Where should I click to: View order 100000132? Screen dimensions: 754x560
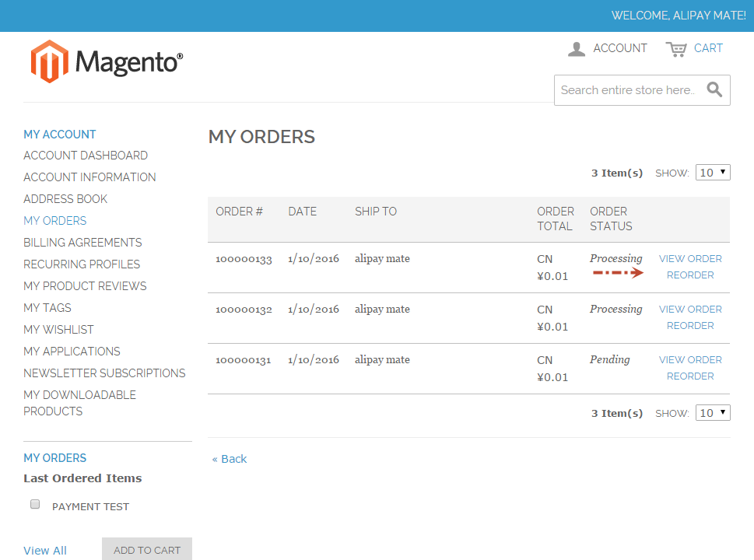pyautogui.click(x=690, y=309)
